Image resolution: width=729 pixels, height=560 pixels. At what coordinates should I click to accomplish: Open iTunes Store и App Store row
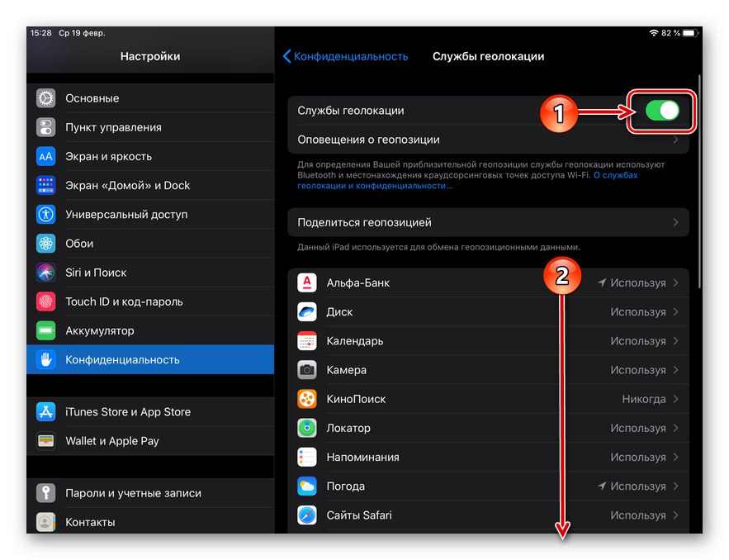(150, 411)
